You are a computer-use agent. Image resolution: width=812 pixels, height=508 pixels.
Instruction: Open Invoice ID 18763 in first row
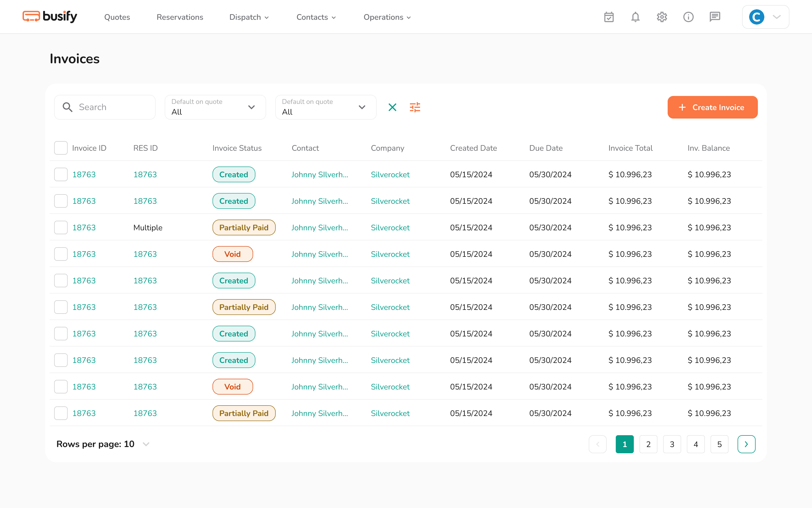[x=84, y=174]
